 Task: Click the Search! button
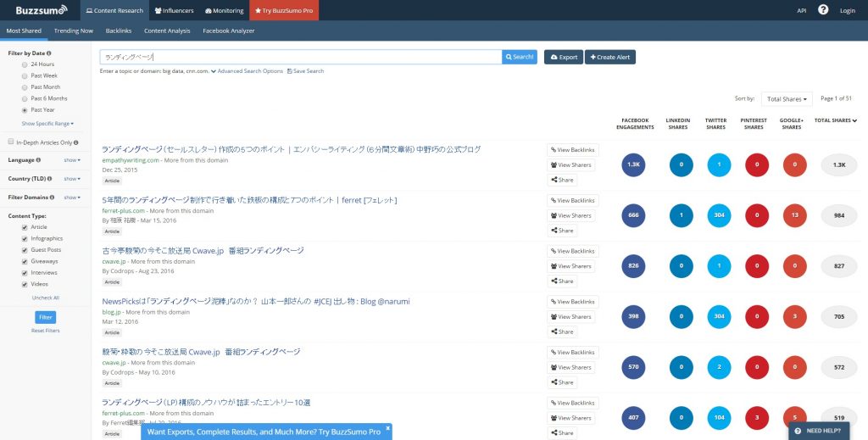[x=520, y=57]
